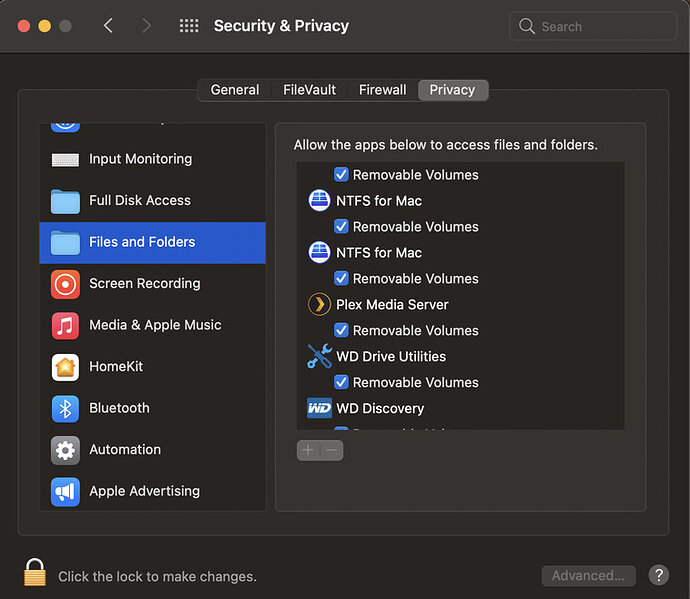Screen dimensions: 690x599
Task: Select HomeKit in the sidebar
Action: (x=152, y=367)
